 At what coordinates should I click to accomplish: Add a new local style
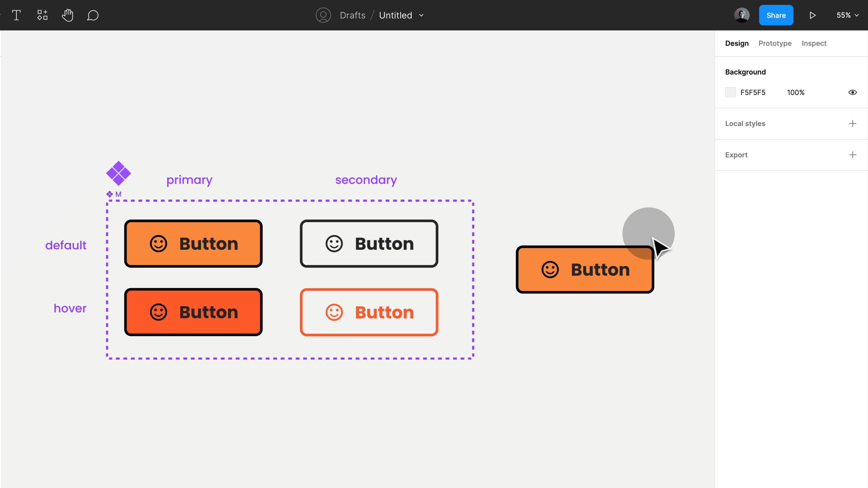(x=852, y=124)
